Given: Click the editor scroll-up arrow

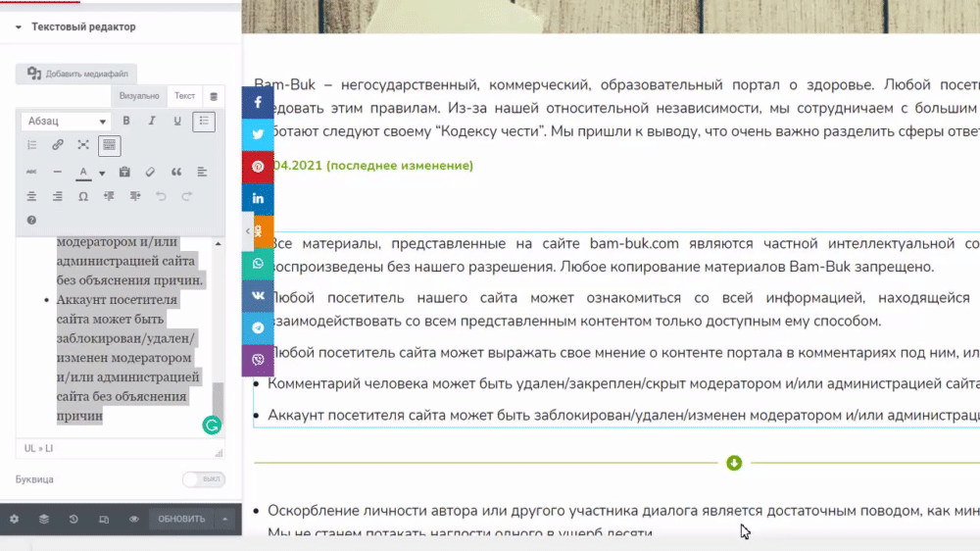Looking at the screenshot, I should pos(218,243).
